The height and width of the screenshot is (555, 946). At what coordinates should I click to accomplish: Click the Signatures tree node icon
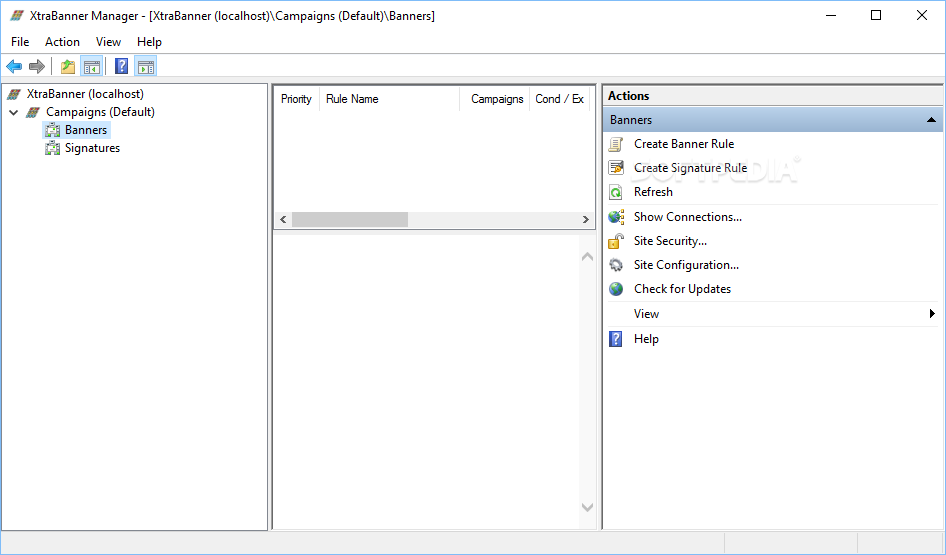point(52,148)
